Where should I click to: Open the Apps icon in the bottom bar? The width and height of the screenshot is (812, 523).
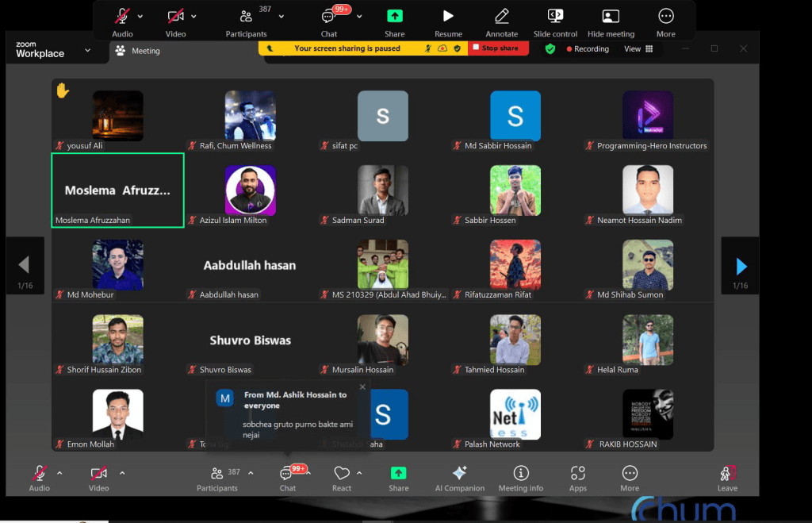point(577,473)
